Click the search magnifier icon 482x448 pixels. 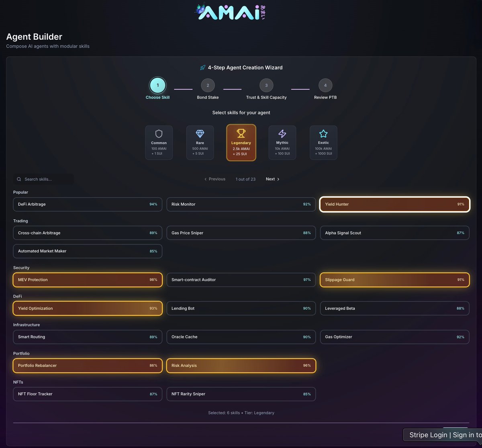(19, 179)
